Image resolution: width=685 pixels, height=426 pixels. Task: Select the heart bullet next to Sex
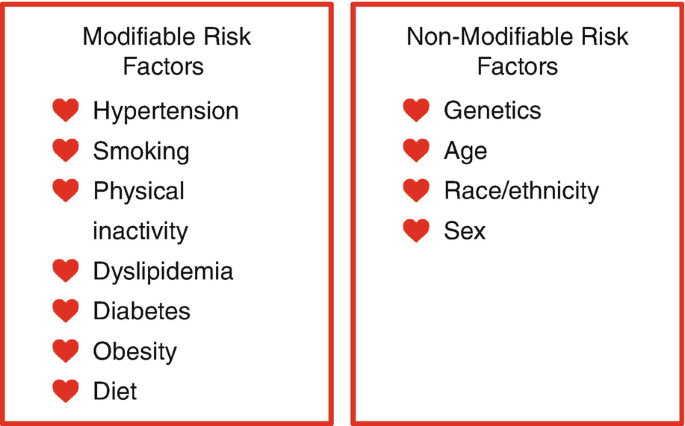pyautogui.click(x=416, y=231)
